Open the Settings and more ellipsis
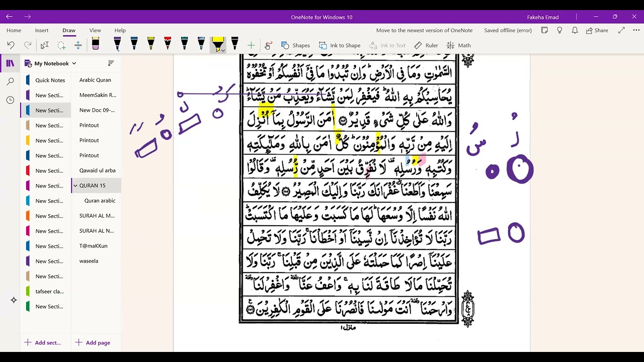Screen dimensions: 644x362 tap(635, 30)
